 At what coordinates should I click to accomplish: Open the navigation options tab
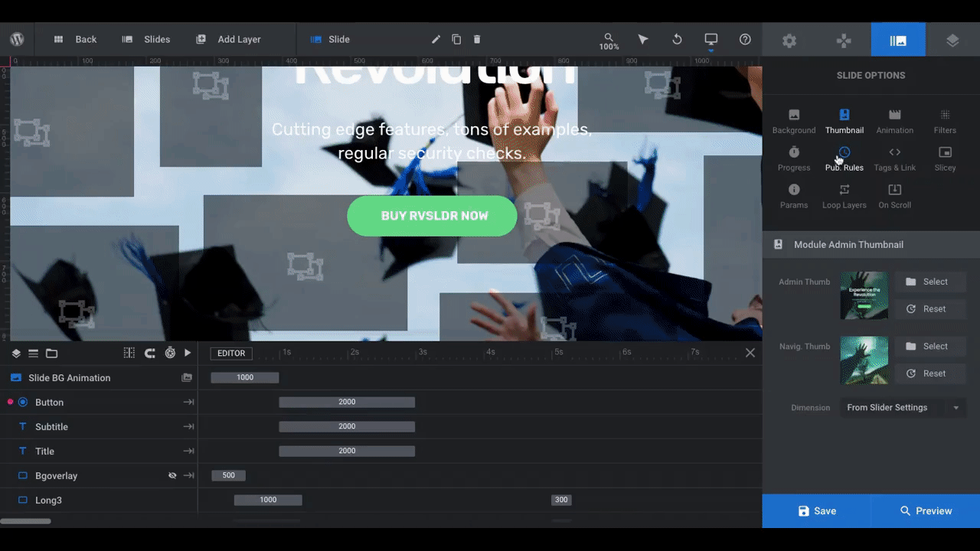pos(844,40)
